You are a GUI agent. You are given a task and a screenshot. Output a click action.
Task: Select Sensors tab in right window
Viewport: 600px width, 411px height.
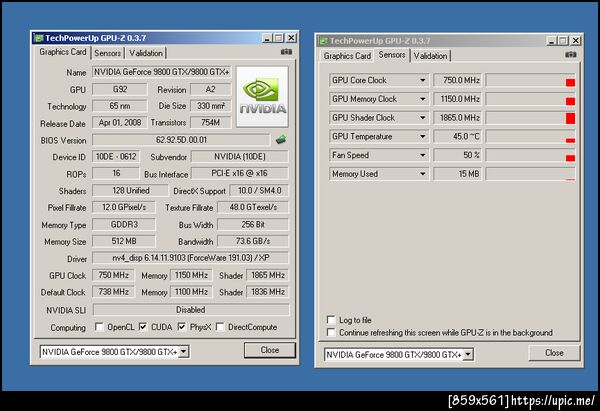pyautogui.click(x=392, y=55)
